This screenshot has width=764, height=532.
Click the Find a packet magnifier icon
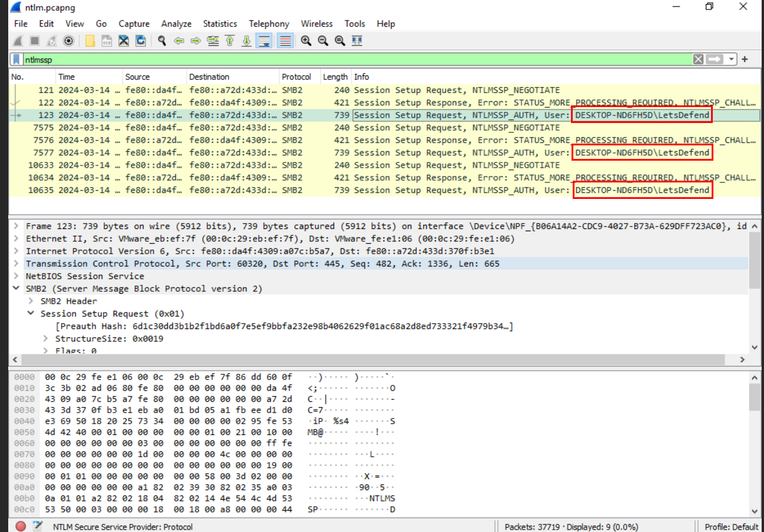[x=162, y=41]
